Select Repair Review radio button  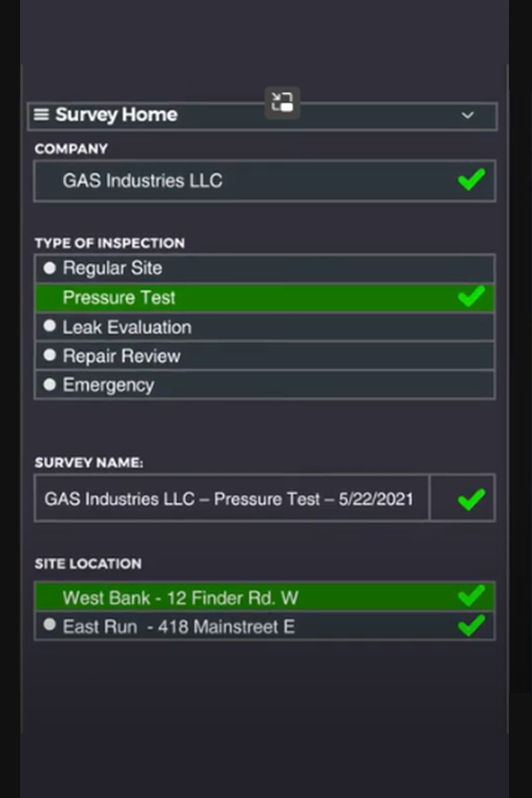click(x=49, y=355)
